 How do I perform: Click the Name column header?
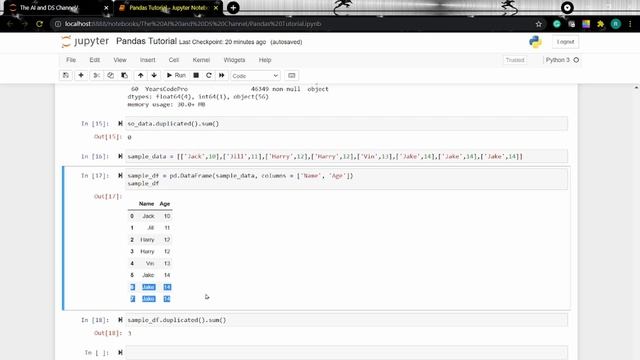[x=146, y=204]
